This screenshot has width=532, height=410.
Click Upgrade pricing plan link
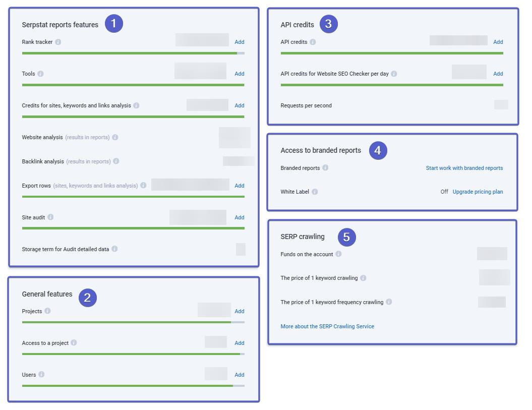click(x=478, y=192)
